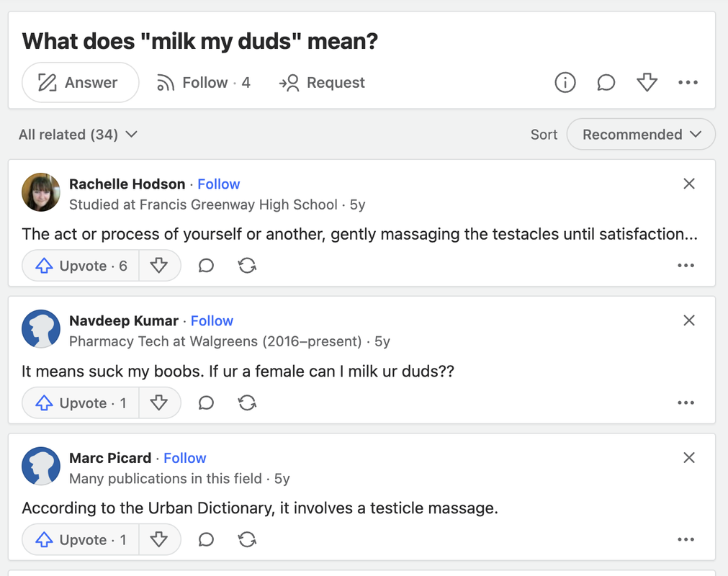Upvote Navdeep Kumar's answer
The height and width of the screenshot is (576, 728).
coord(81,403)
